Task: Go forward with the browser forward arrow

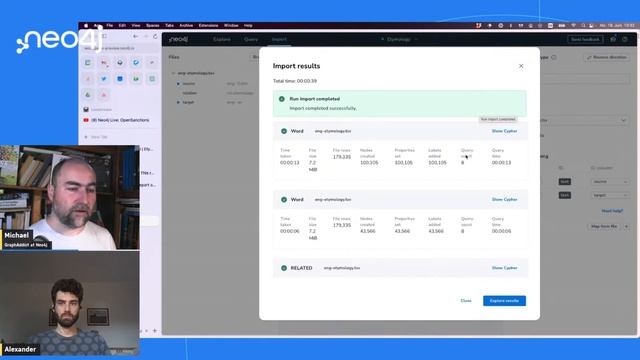Action: point(146,36)
